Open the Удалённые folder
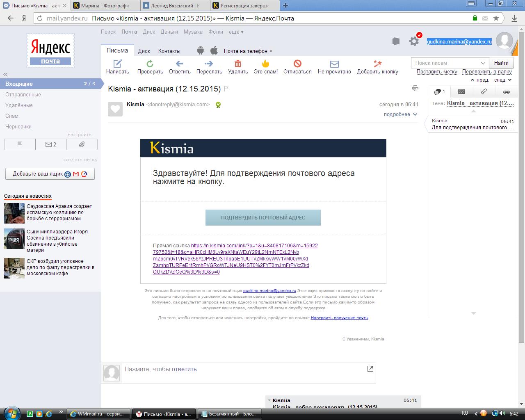This screenshot has width=525, height=420. click(19, 105)
